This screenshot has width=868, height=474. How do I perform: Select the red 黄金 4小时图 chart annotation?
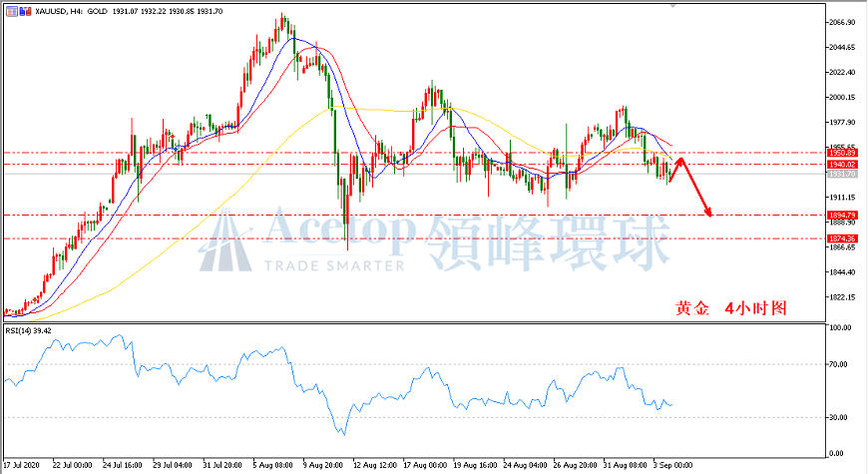click(730, 308)
